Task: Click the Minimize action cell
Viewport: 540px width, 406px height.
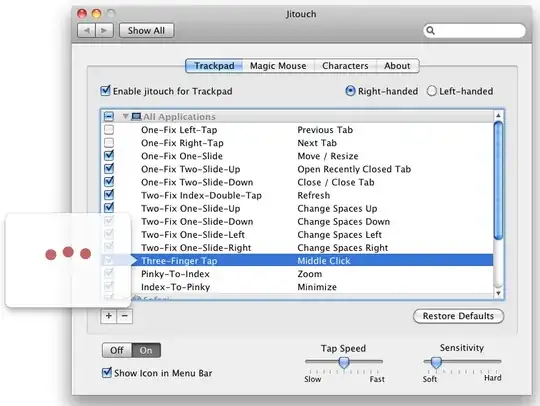Action: coord(317,287)
